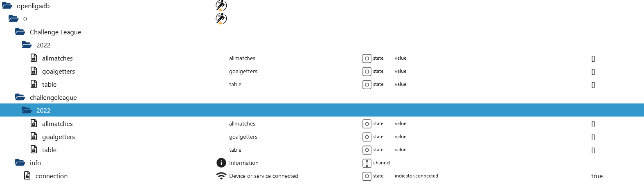644x184 pixels.
Task: Collapse the Challenge League folder
Action: (20, 32)
